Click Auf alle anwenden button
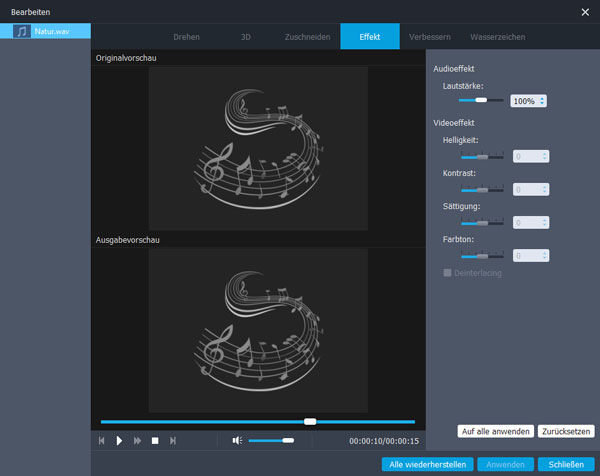Screen dimensions: 600x476 coord(495,431)
